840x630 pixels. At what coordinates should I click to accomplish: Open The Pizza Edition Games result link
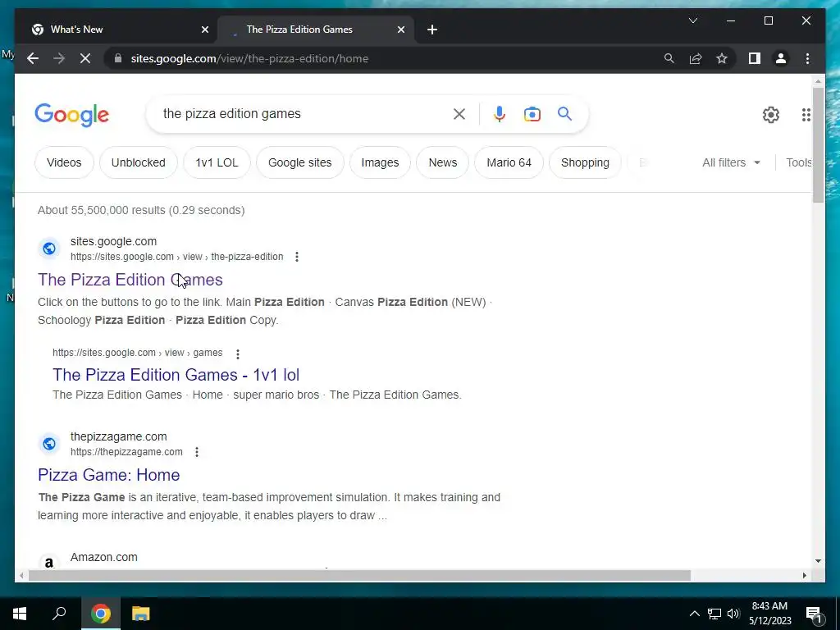tap(130, 280)
